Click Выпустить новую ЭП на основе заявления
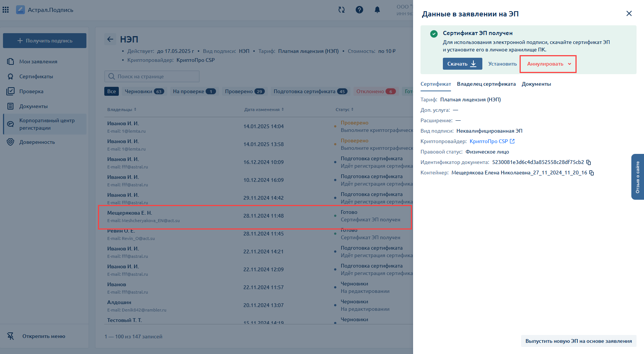This screenshot has height=354, width=644. 578,341
